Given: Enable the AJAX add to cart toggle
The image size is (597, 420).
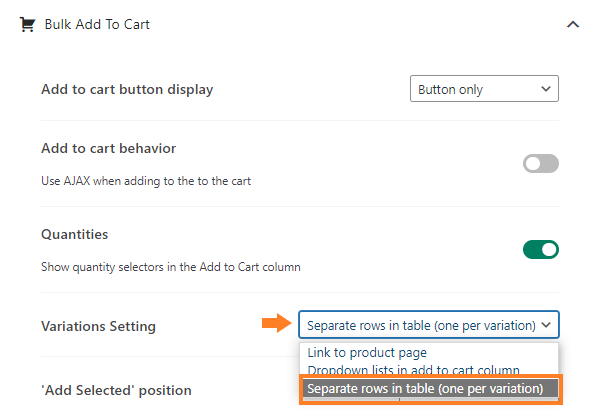Looking at the screenshot, I should [x=541, y=164].
